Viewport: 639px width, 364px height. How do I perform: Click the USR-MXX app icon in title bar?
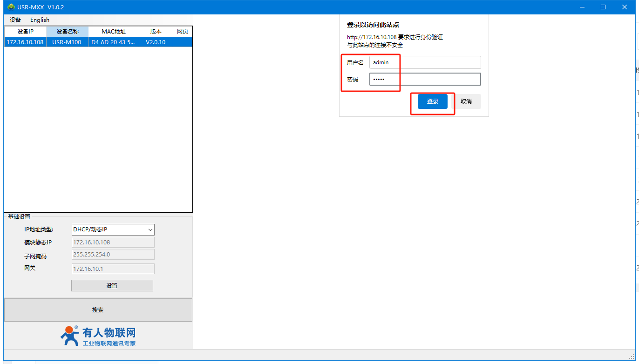click(11, 7)
